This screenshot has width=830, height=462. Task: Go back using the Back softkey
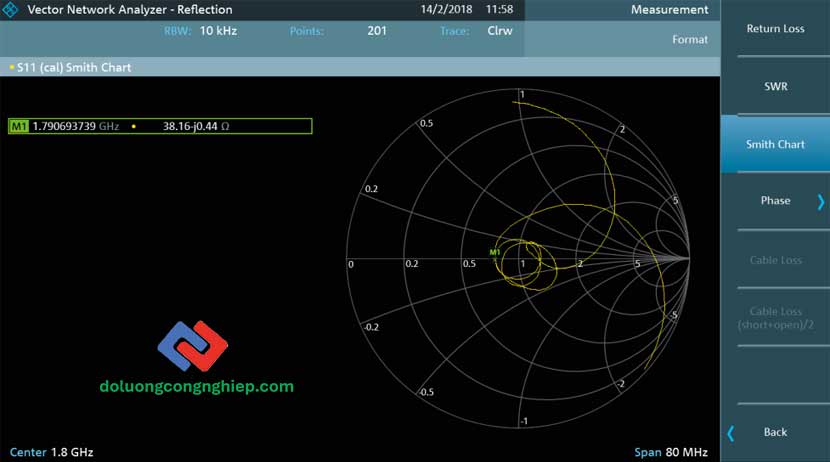click(775, 432)
